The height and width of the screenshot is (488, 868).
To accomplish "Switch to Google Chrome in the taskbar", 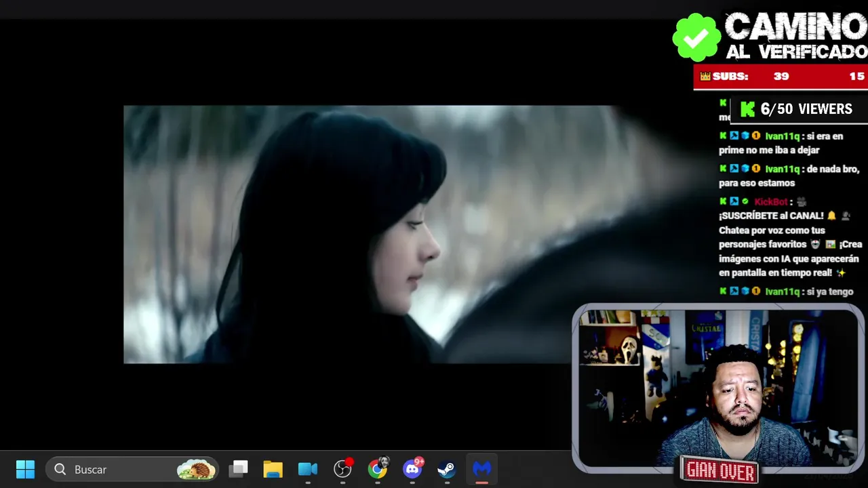I will [x=378, y=468].
